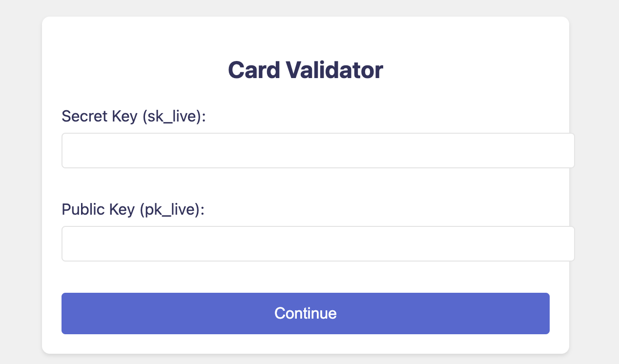Click the "Secret Key" label text

pyautogui.click(x=100, y=117)
